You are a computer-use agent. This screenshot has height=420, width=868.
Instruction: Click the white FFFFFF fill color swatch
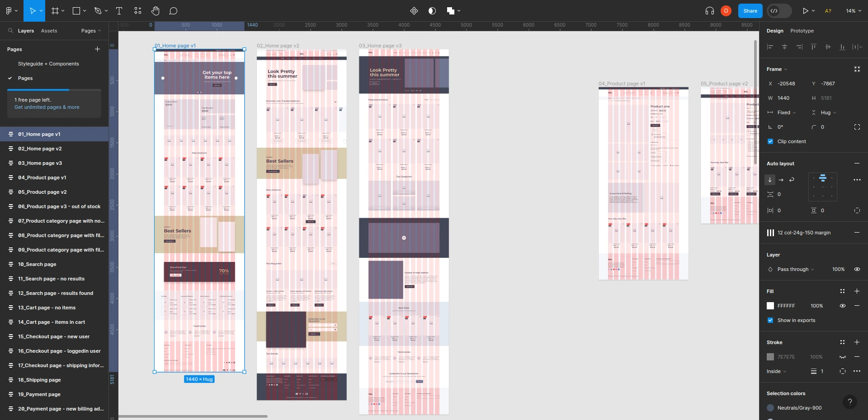coord(770,306)
